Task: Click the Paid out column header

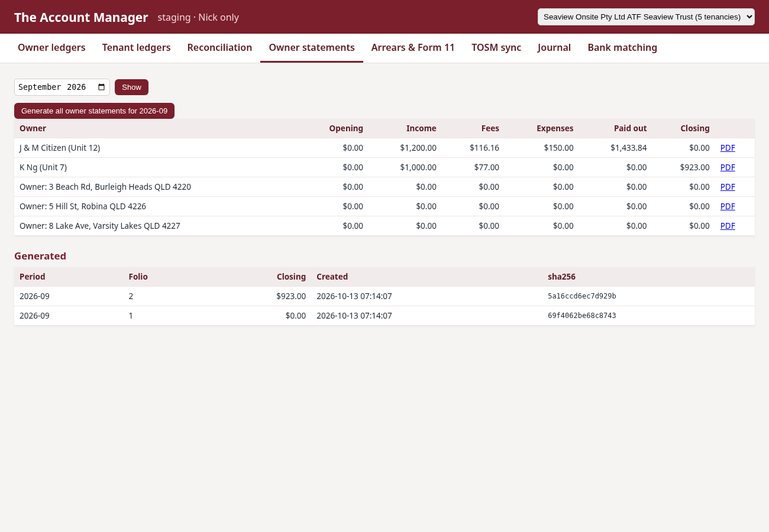Action: coord(631,128)
